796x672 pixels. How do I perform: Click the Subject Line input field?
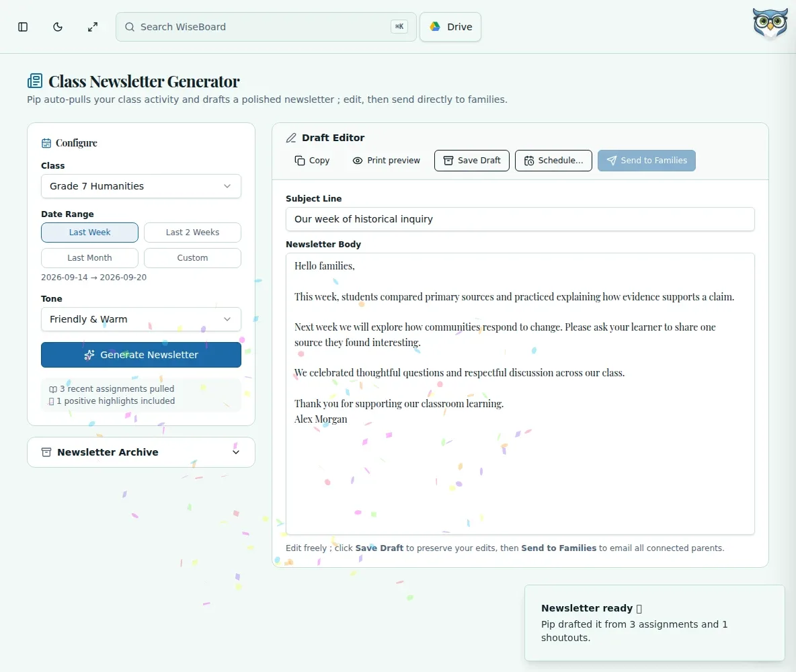click(520, 219)
